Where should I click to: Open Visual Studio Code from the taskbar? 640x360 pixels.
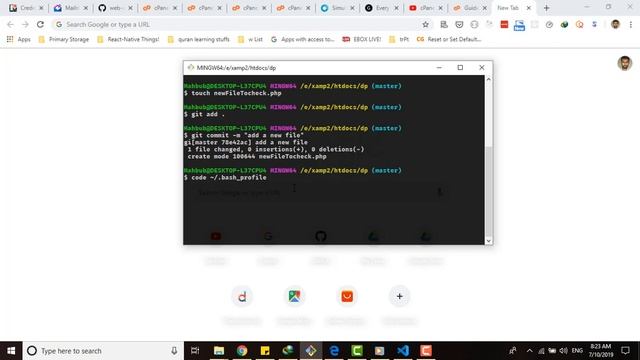pos(403,351)
